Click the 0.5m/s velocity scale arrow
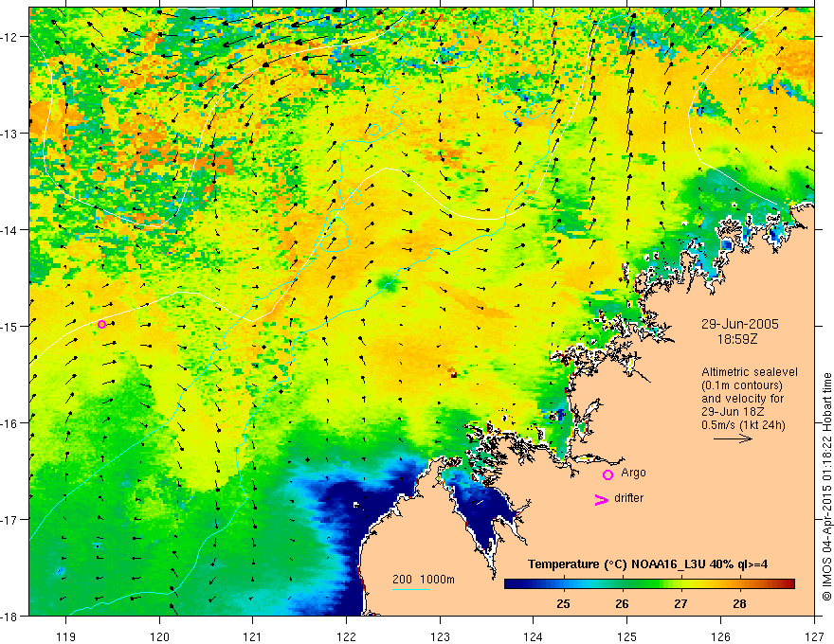The width and height of the screenshot is (834, 644). [x=733, y=438]
